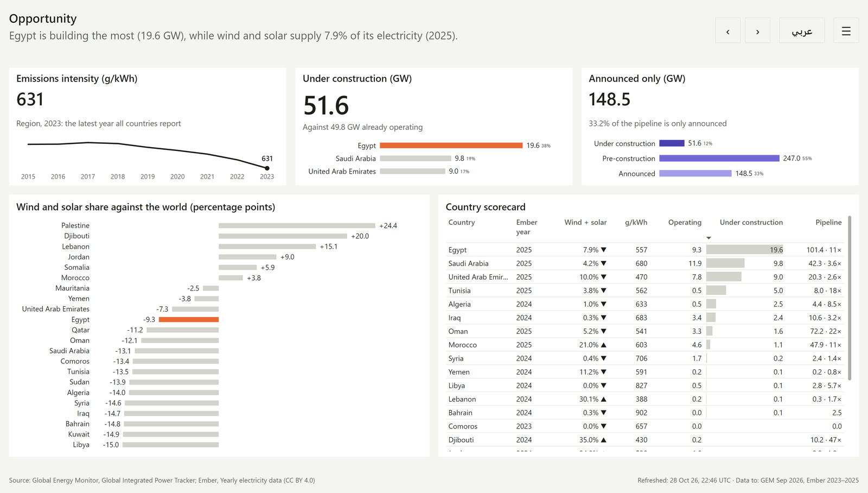Image resolution: width=868 pixels, height=493 pixels.
Task: Sort scorecard by Country column
Action: click(462, 223)
